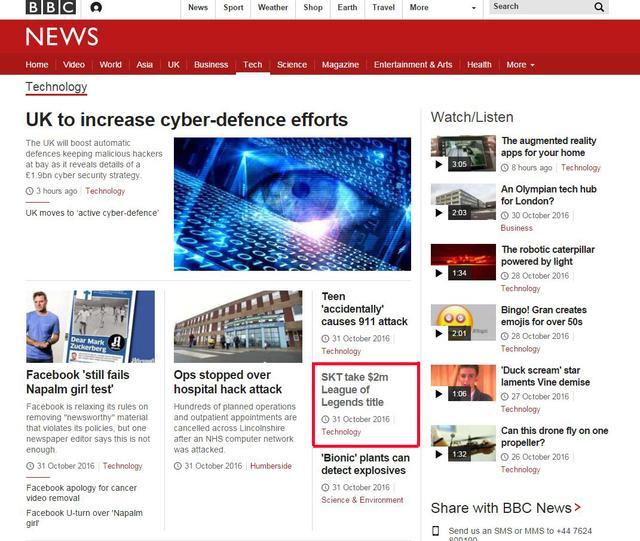The image size is (640, 541).
Task: Click the Business tag under Olympian tech hub
Action: (x=517, y=228)
